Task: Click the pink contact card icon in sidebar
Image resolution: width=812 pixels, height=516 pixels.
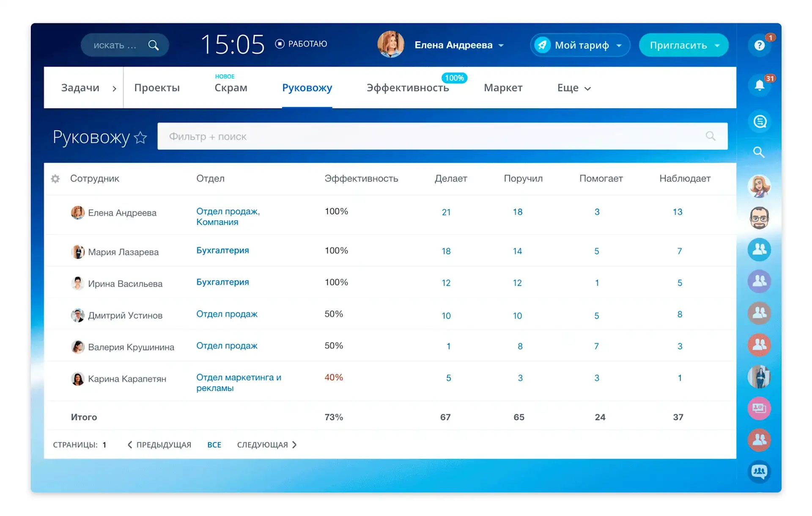Action: click(759, 408)
